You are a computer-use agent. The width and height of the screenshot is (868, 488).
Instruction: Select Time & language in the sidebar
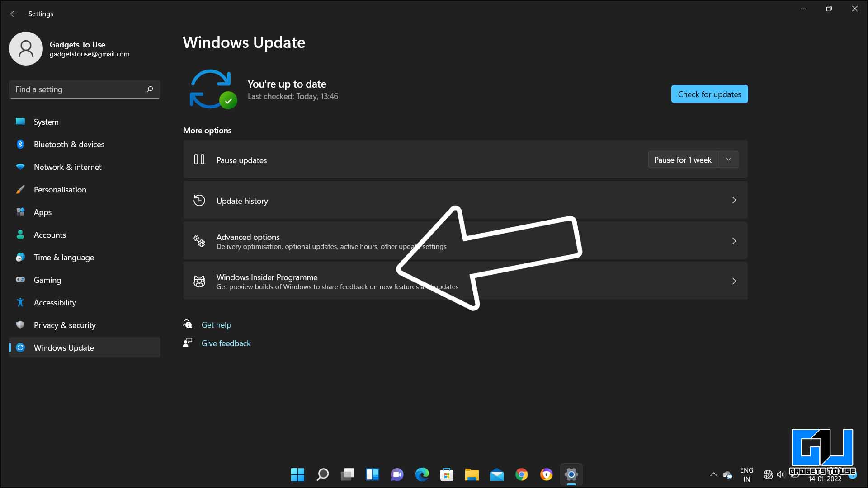pos(64,257)
